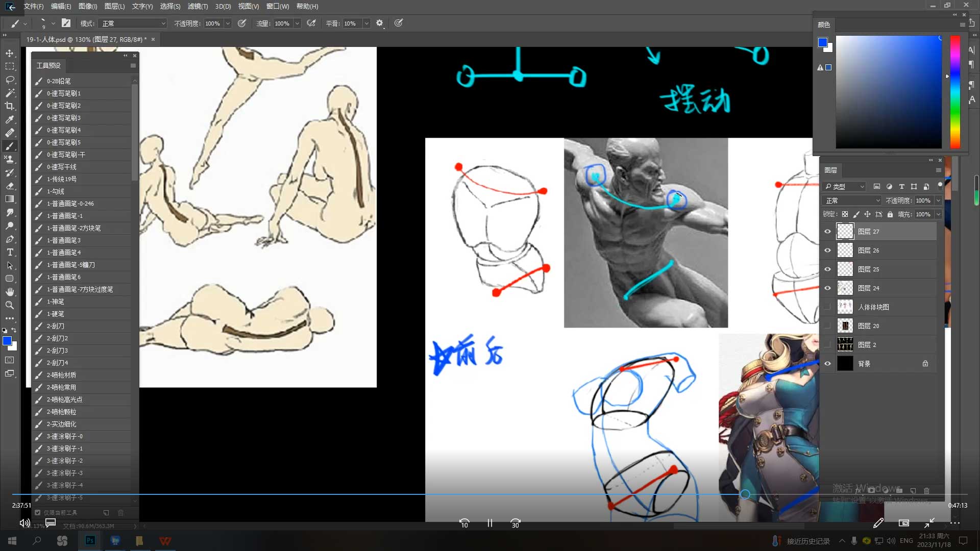This screenshot has height=551, width=980.
Task: Open the layer filter 类型 dropdown
Action: pos(845,187)
